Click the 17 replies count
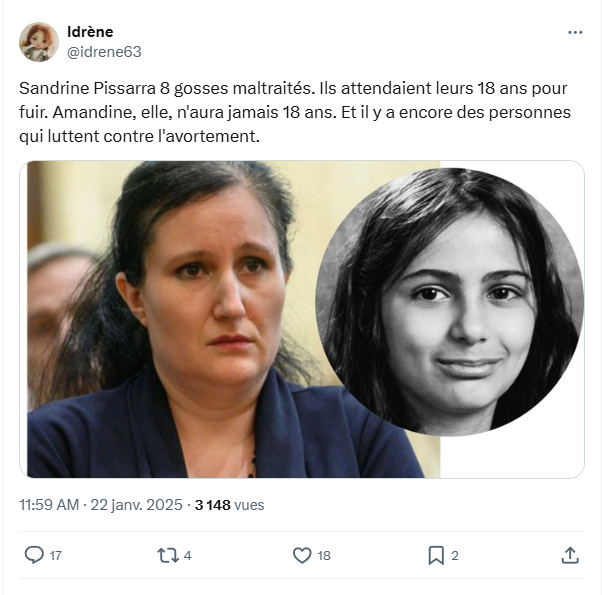Image resolution: width=602 pixels, height=595 pixels. (x=56, y=555)
